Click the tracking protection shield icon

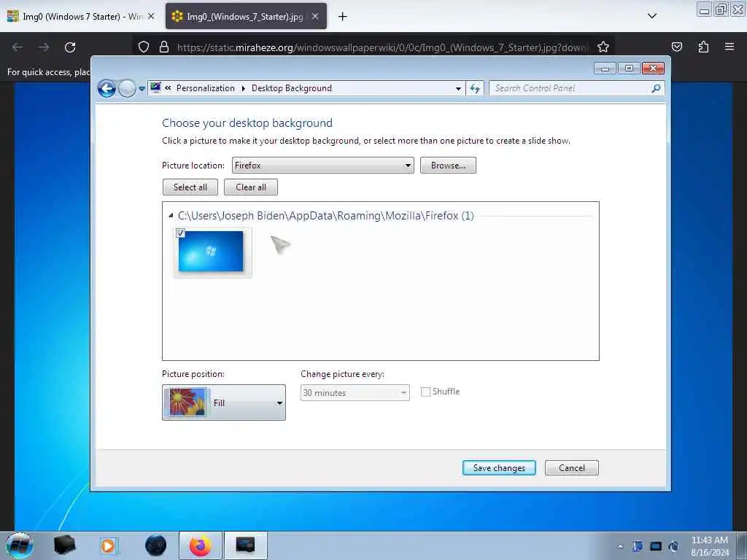point(144,47)
